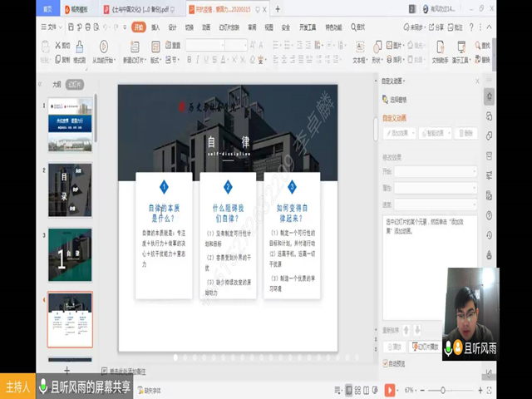The height and width of the screenshot is (399, 532).
Task: Switch to the 大纲 outline view
Action: (x=57, y=84)
